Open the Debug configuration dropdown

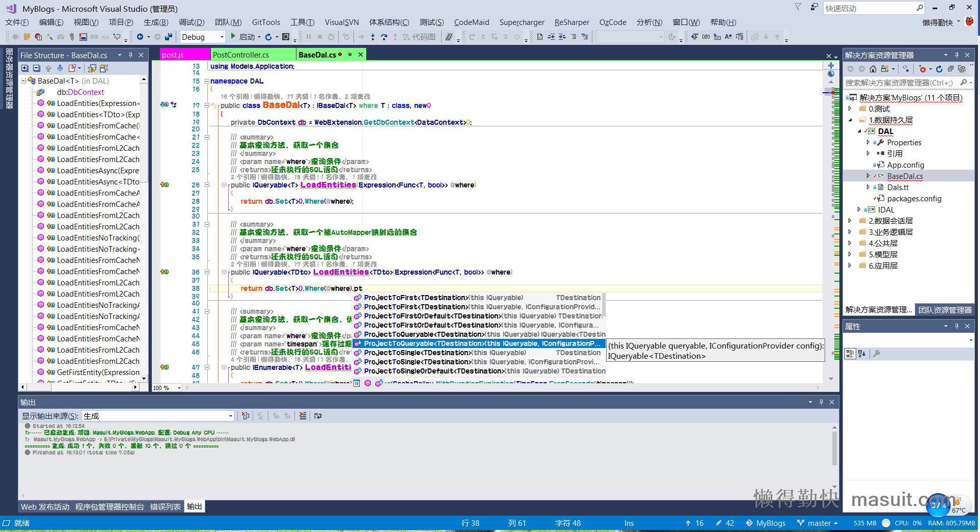coord(223,37)
